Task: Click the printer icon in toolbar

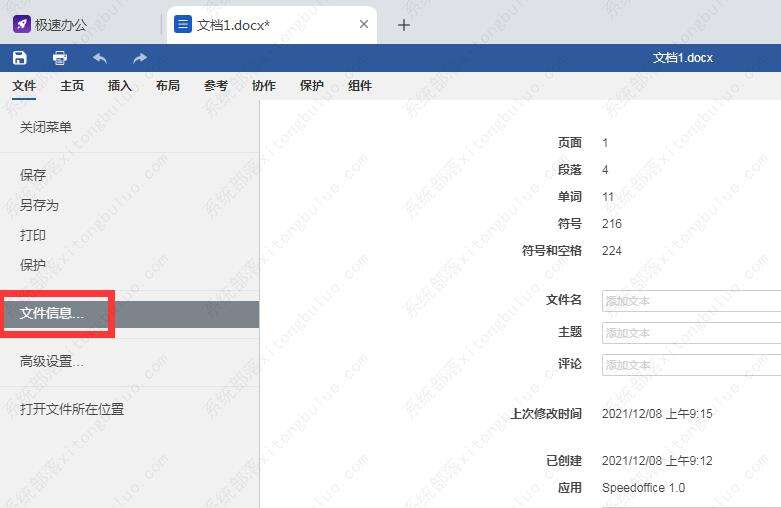Action: pyautogui.click(x=60, y=58)
